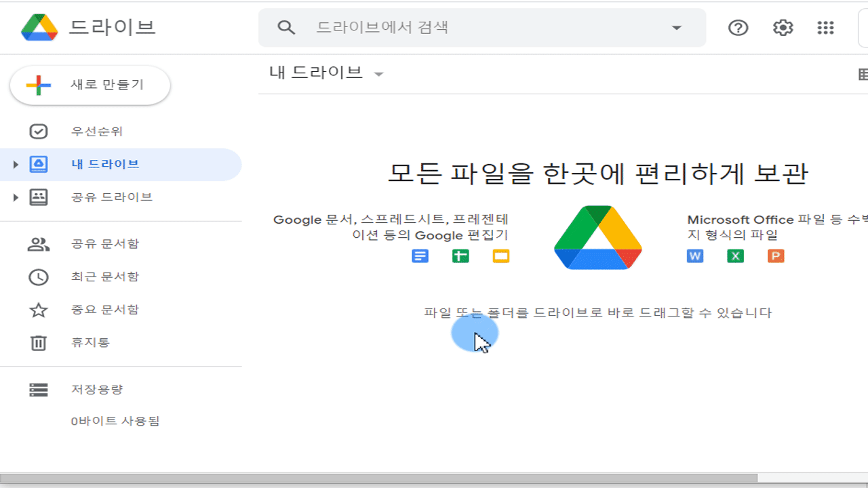The width and height of the screenshot is (868, 488).
Task: Switch layout with the list view icon
Action: (863, 74)
